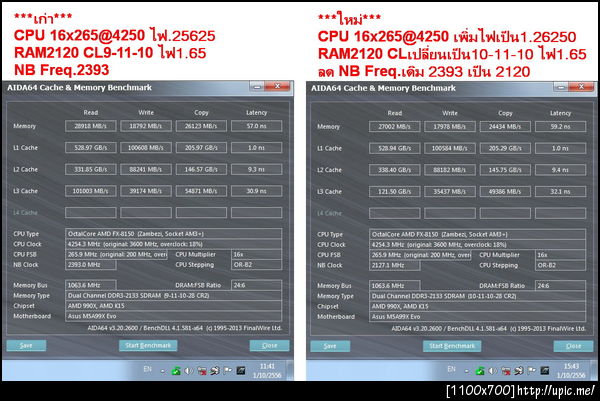Click Action Center flag in 11:41 taskbar
The height and width of the screenshot is (401, 600).
pos(228,370)
